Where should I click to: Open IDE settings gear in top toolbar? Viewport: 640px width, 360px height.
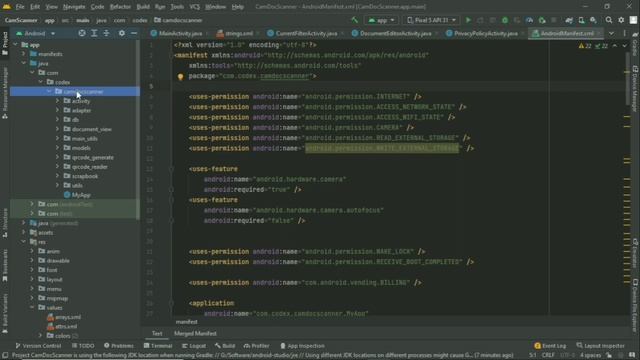coord(621,20)
